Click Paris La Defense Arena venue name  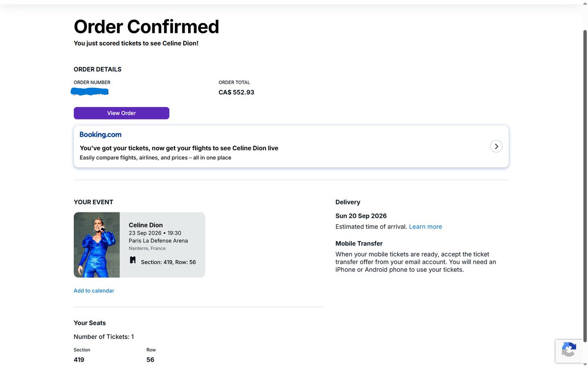pyautogui.click(x=158, y=240)
